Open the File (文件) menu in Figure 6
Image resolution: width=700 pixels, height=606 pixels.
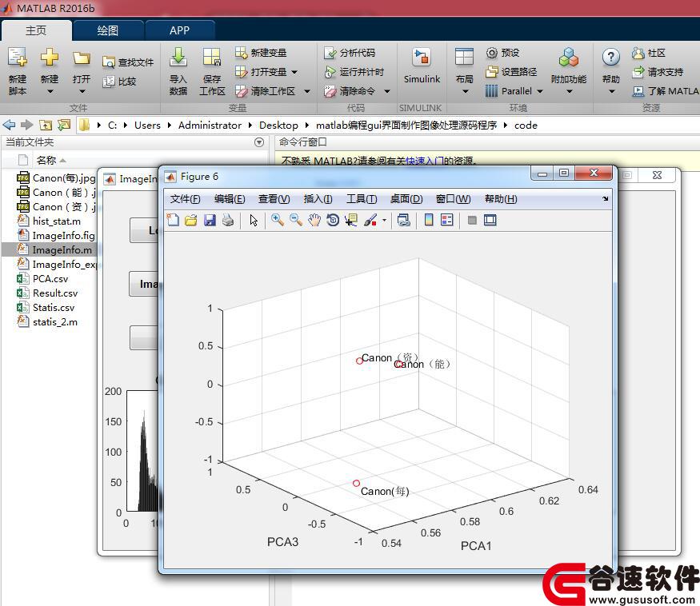186,199
